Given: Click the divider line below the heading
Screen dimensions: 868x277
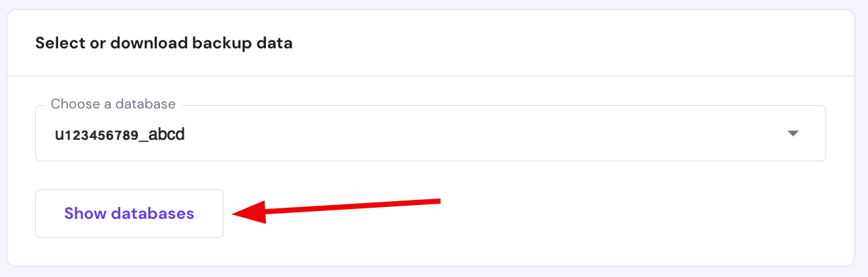Looking at the screenshot, I should [430, 76].
